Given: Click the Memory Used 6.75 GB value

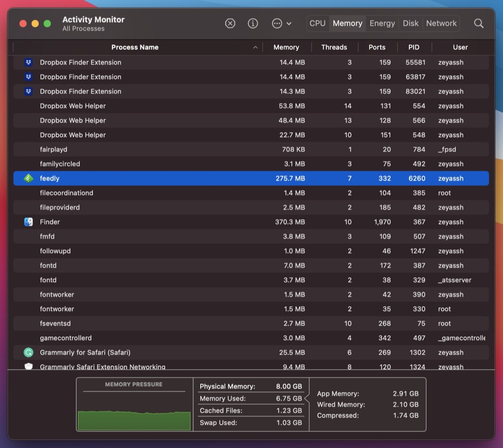Looking at the screenshot, I should click(x=289, y=398).
